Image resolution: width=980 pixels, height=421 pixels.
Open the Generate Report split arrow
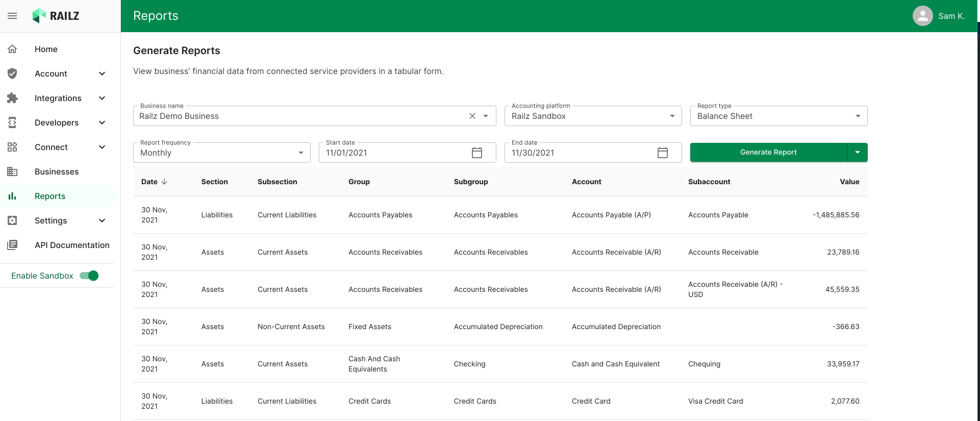[858, 152]
